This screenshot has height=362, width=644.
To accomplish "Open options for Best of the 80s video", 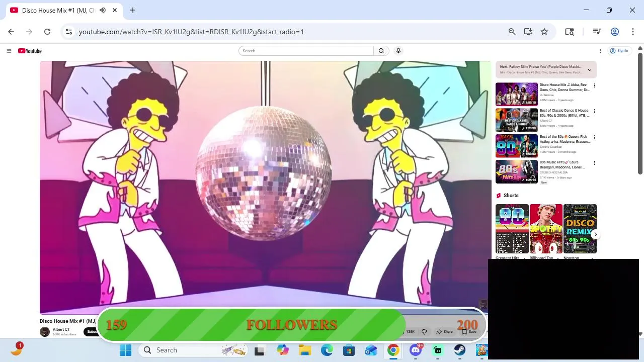I will click(595, 137).
